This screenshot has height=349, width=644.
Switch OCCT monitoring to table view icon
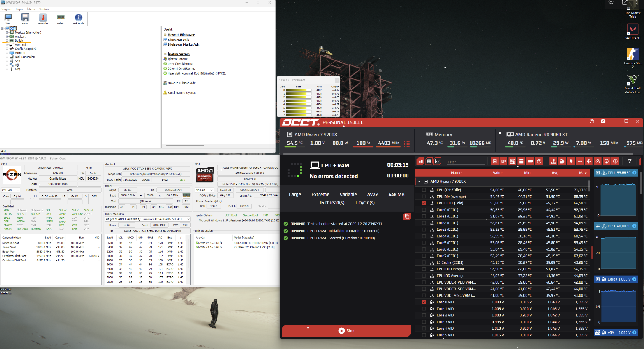(429, 161)
